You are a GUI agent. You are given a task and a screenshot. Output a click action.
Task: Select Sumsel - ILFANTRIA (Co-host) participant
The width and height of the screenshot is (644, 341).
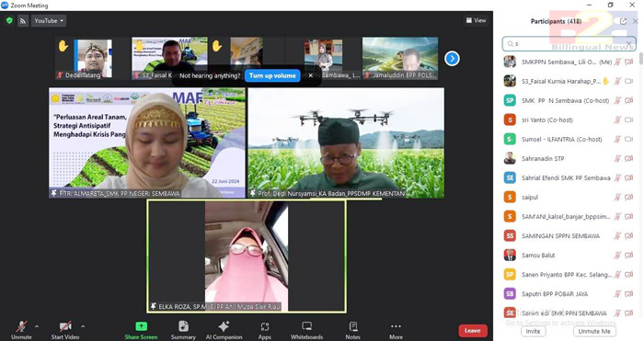pyautogui.click(x=569, y=139)
